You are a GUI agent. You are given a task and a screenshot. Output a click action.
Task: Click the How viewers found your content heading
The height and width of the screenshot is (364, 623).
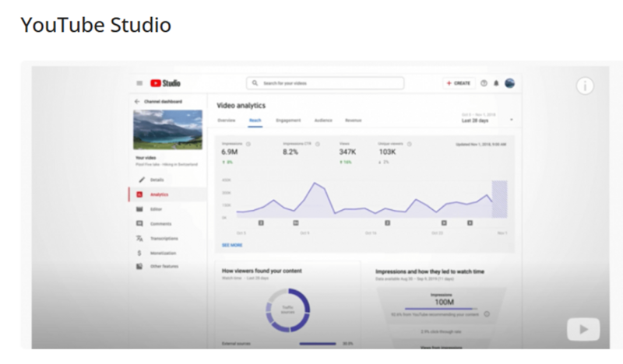pos(262,271)
